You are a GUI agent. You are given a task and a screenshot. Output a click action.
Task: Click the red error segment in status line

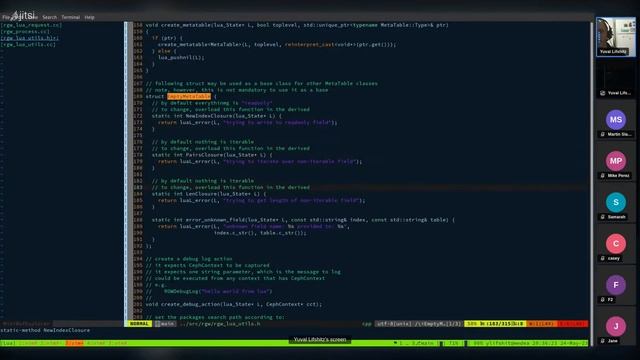(x=572, y=324)
